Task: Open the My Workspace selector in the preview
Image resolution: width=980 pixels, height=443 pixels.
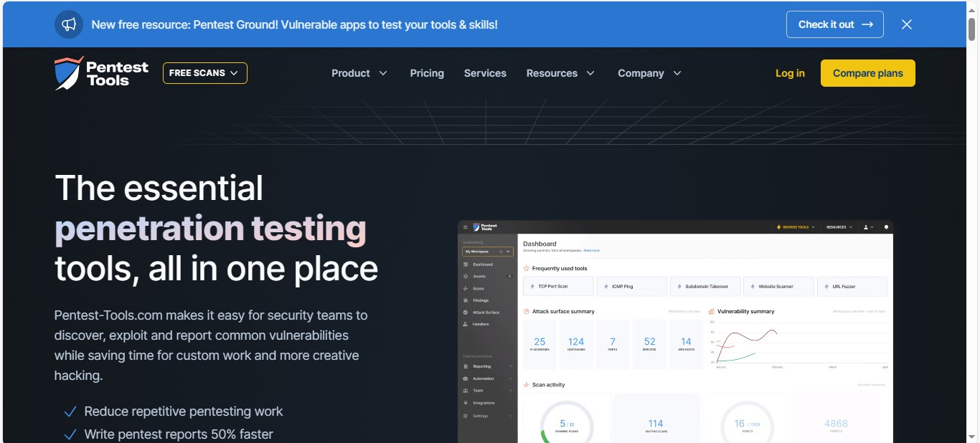Action: (488, 252)
